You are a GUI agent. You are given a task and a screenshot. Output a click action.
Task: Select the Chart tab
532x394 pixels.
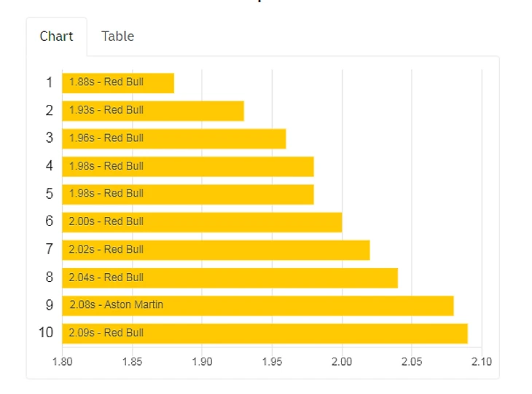56,36
